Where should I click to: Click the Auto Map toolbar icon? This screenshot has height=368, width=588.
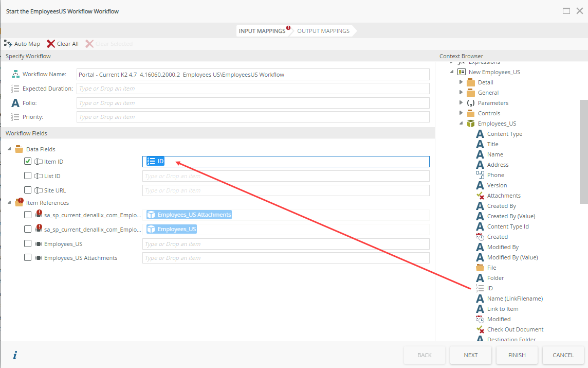pos(8,44)
